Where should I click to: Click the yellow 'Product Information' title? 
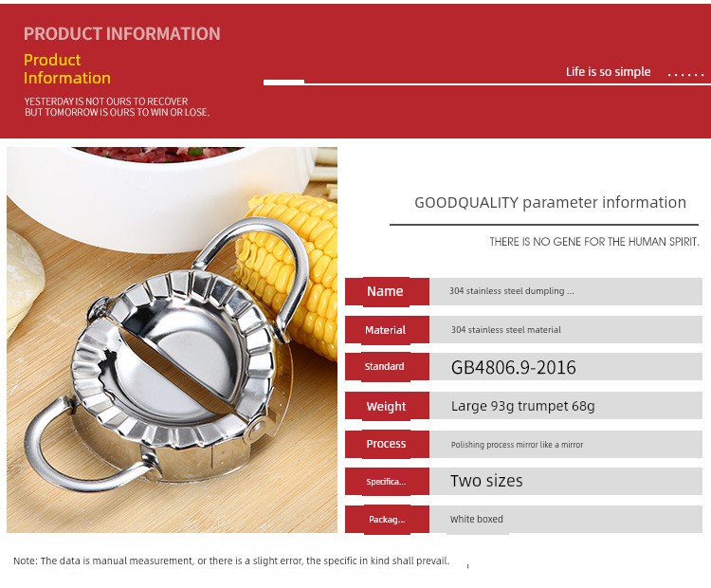tap(67, 69)
